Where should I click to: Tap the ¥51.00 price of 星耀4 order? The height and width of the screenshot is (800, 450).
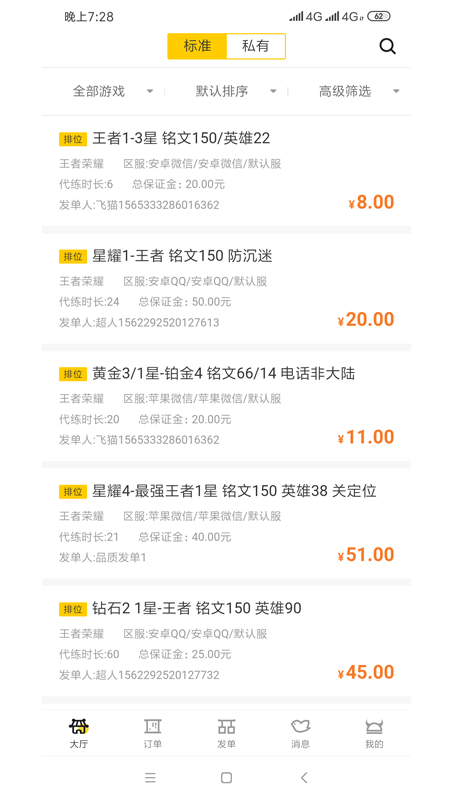pos(366,555)
